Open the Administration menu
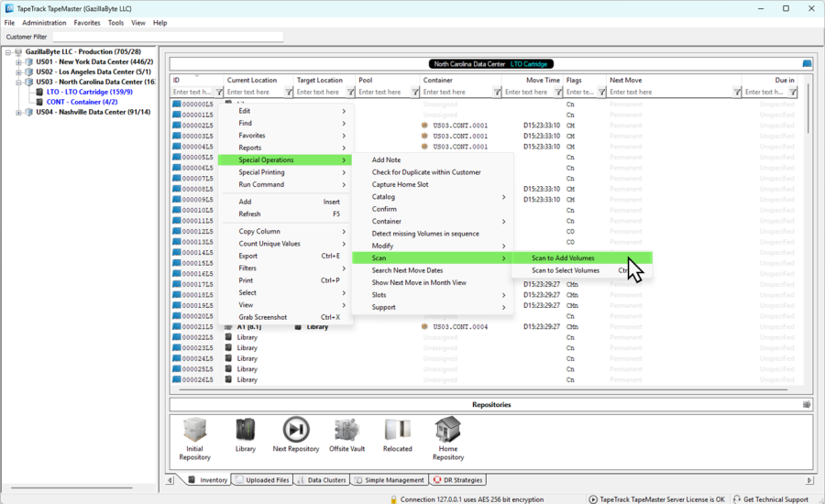 (44, 23)
